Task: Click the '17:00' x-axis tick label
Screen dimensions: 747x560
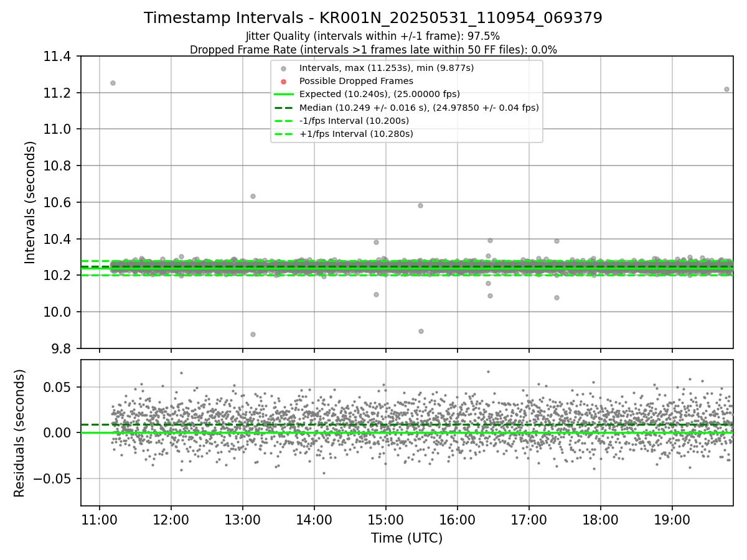Action: (529, 520)
